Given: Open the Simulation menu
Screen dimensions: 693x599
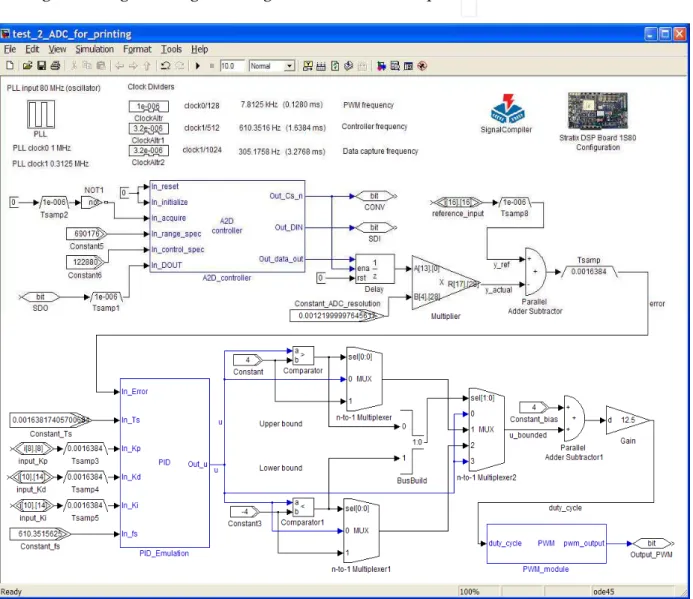Looking at the screenshot, I should 95,49.
